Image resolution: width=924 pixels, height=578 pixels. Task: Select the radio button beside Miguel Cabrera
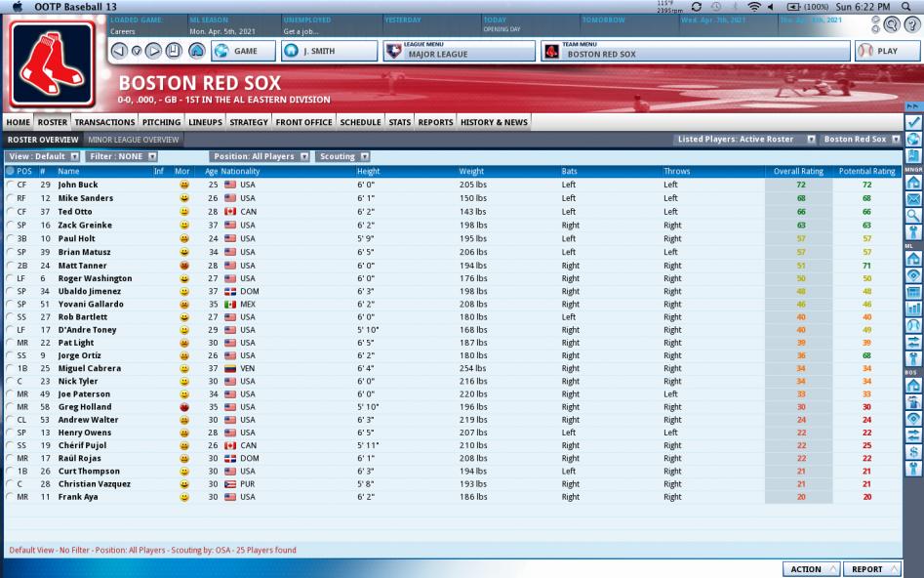(x=10, y=368)
